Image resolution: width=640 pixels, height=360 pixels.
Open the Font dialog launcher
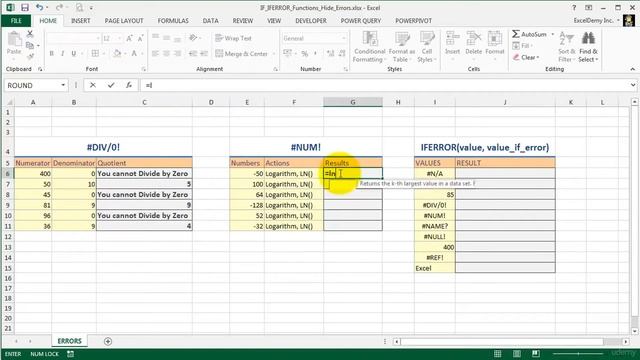[x=144, y=70]
